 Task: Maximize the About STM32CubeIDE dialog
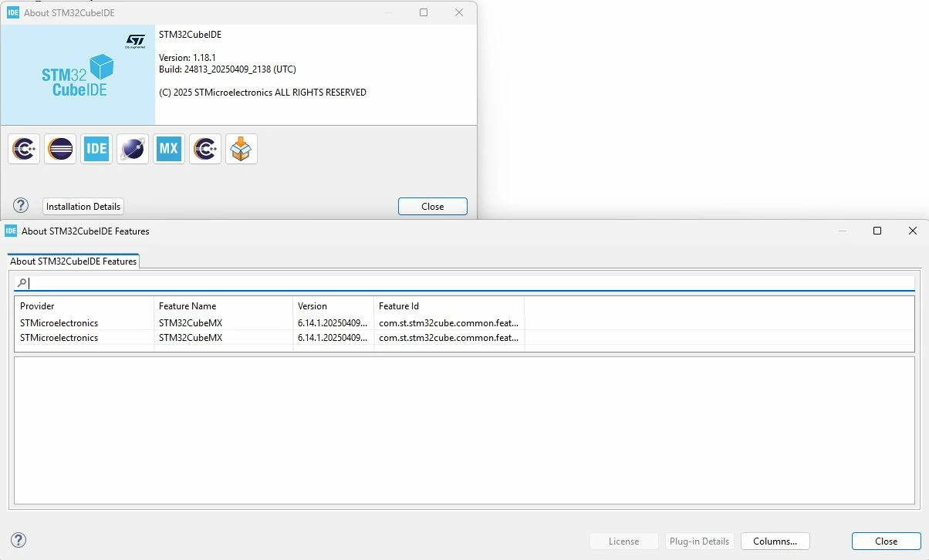424,12
